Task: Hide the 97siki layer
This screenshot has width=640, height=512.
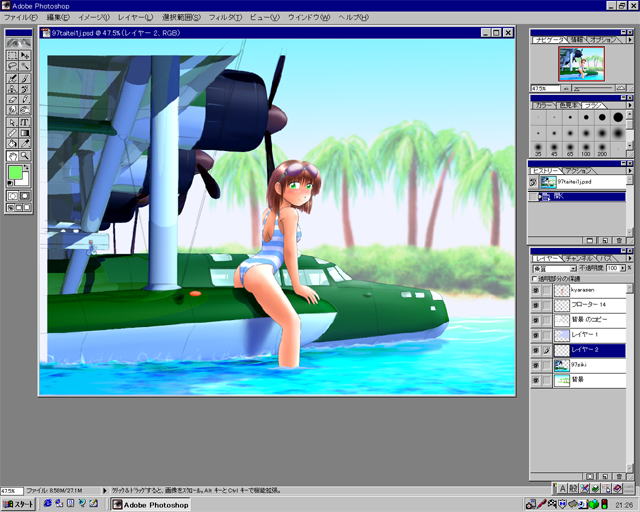Action: [x=536, y=365]
